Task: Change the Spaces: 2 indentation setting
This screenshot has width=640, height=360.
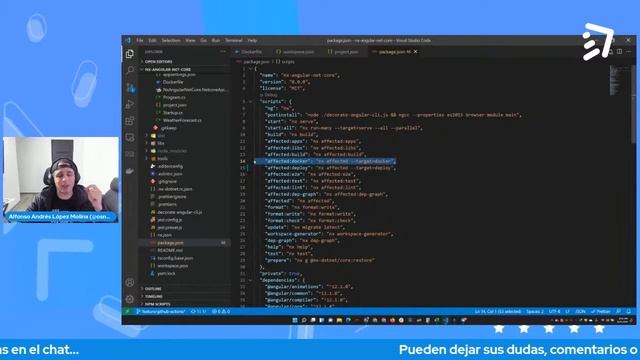Action: point(535,311)
